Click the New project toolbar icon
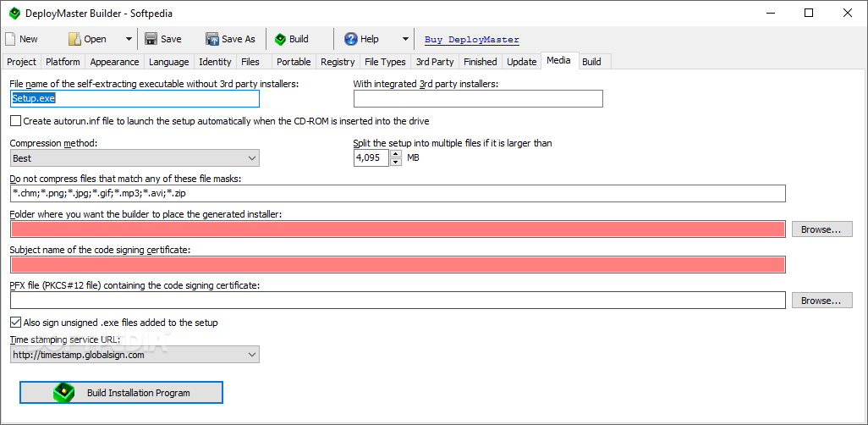Screen dimensions: 868x425 10,39
